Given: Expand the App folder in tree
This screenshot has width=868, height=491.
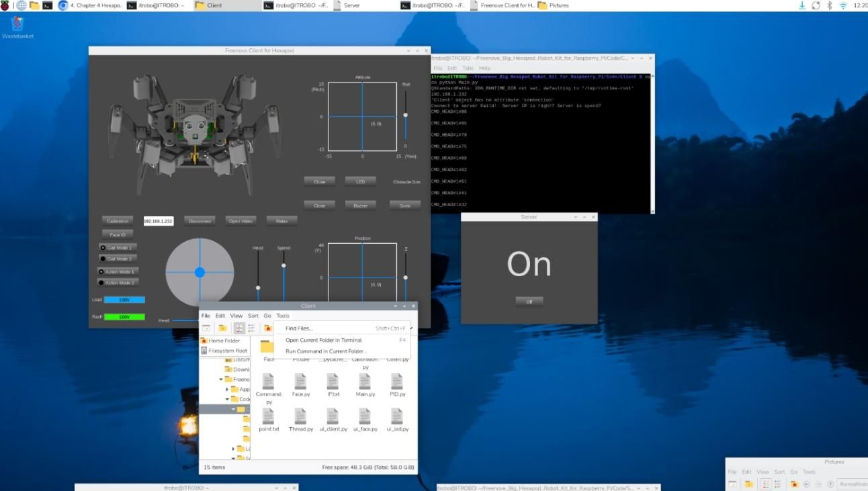Looking at the screenshot, I should point(227,389).
